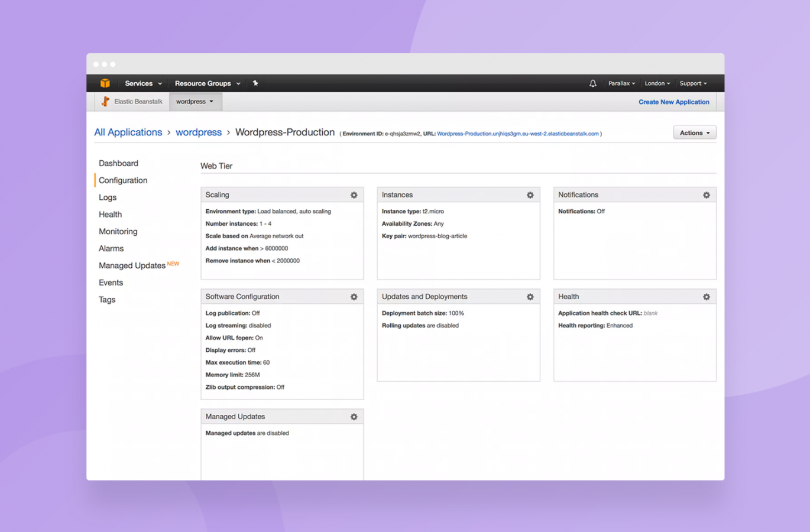Open Notifications settings gear icon

tap(706, 195)
